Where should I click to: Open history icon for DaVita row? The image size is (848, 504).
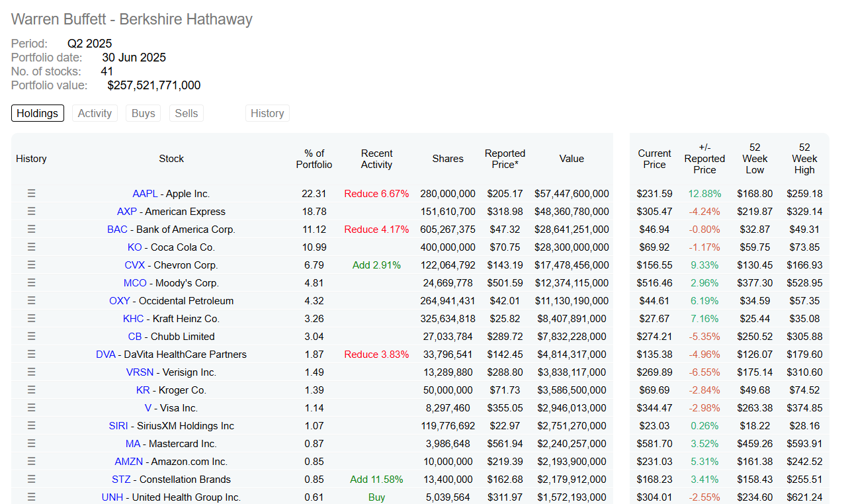(x=31, y=355)
